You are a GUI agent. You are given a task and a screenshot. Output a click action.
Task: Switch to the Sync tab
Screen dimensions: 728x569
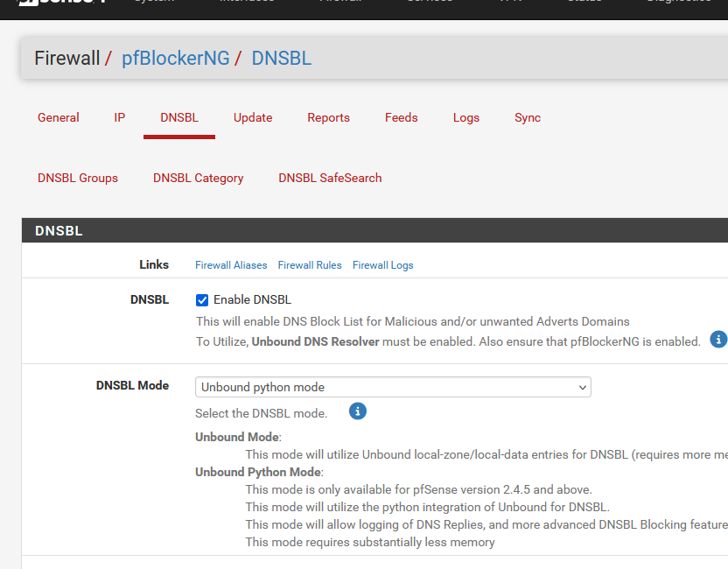tap(528, 118)
